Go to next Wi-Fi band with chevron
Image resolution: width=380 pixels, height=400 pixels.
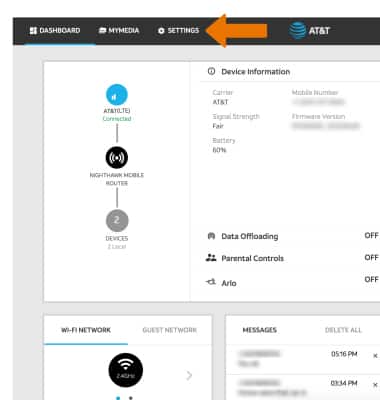[x=189, y=376]
